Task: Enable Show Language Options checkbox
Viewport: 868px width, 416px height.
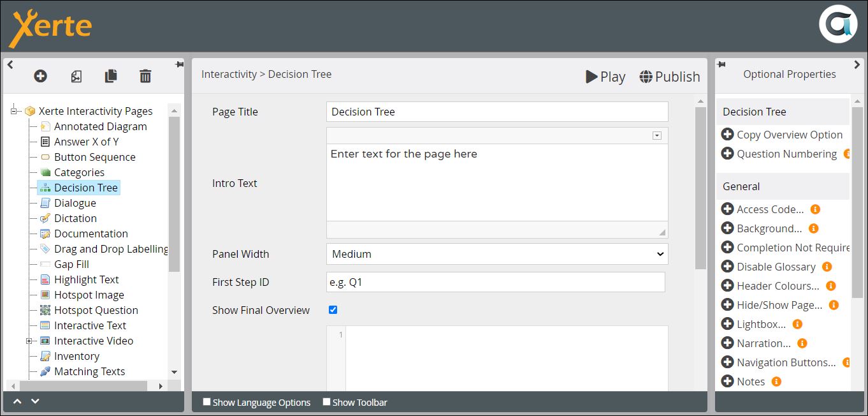Action: 206,402
